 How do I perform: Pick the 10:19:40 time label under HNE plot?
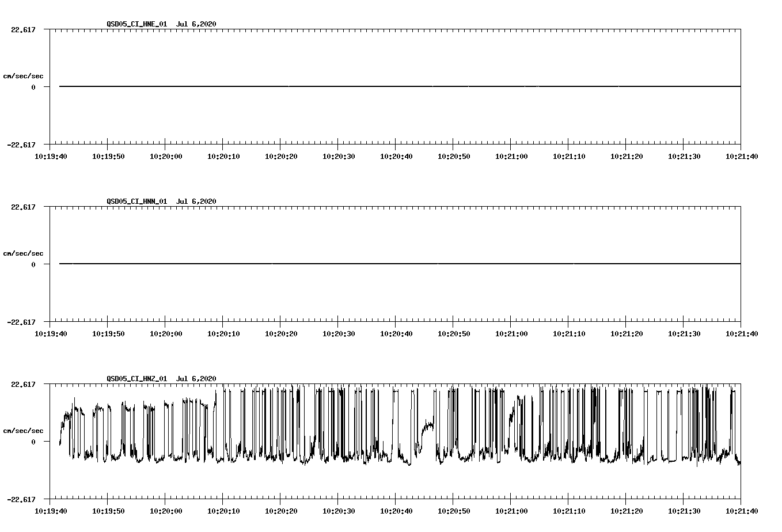[50, 156]
